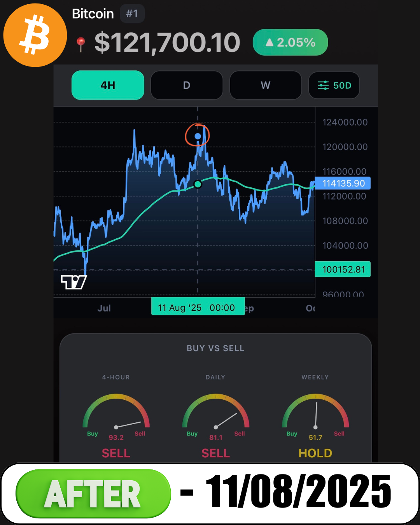Viewport: 420px width, 525px height.
Task: Switch to the W timeframe tab
Action: click(x=266, y=85)
